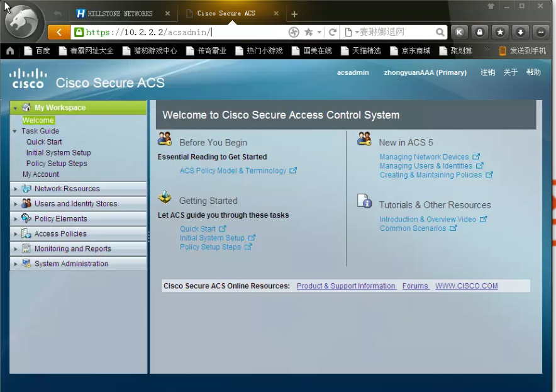Expand Users and Identity Stores arrow

click(x=15, y=204)
